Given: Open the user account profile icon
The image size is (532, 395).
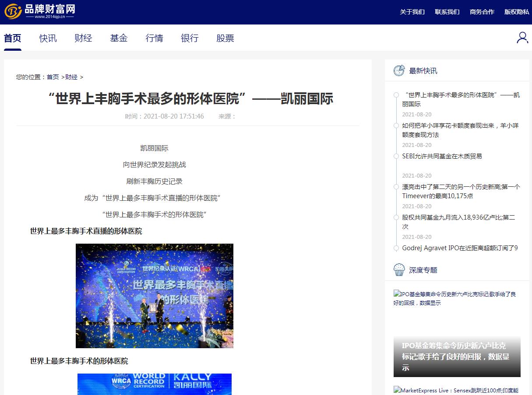Looking at the screenshot, I should pyautogui.click(x=522, y=38).
